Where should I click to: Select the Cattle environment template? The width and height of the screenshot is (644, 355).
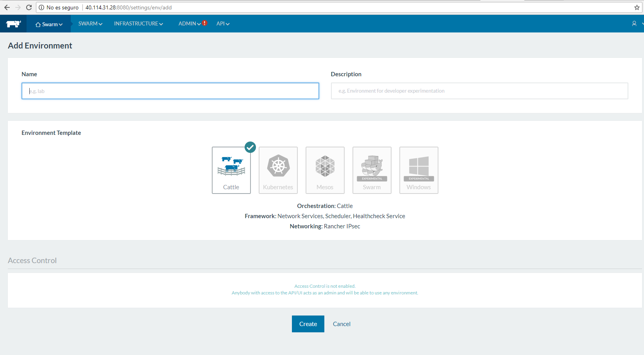tap(231, 170)
